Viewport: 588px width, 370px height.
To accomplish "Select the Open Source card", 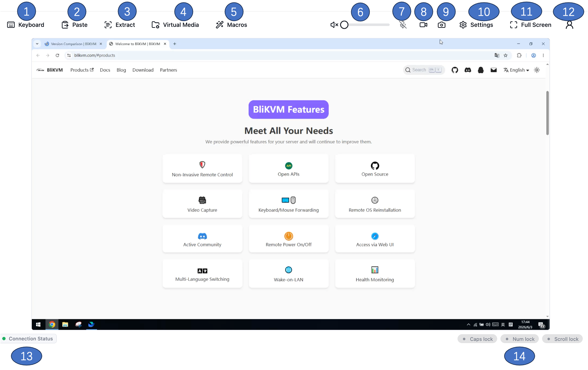I will [x=375, y=168].
